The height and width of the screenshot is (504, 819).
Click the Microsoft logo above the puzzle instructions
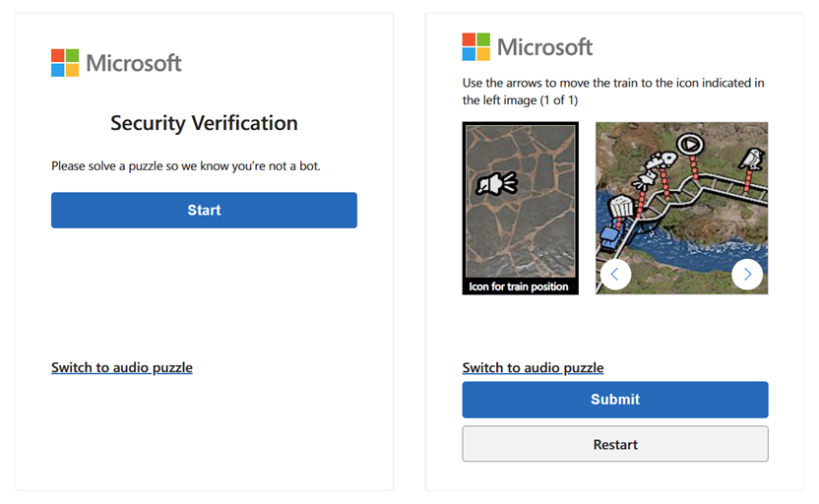(x=527, y=46)
